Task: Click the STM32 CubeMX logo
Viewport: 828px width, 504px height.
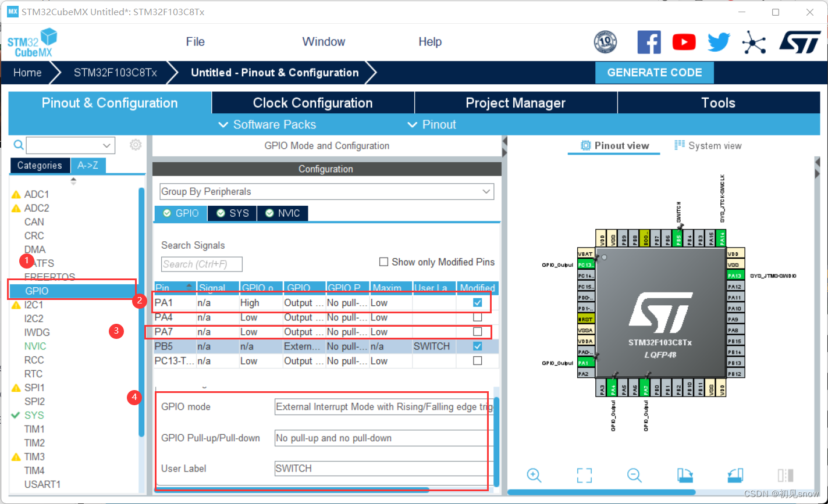Action: click(x=33, y=43)
